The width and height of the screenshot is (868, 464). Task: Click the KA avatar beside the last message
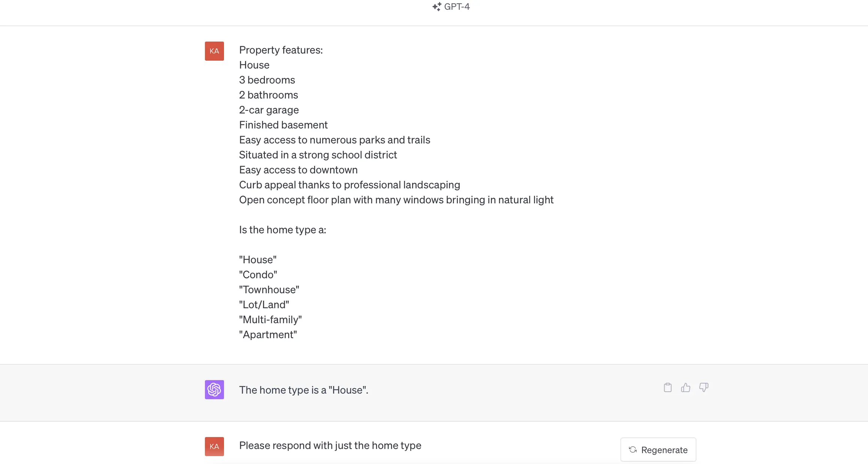pos(214,446)
